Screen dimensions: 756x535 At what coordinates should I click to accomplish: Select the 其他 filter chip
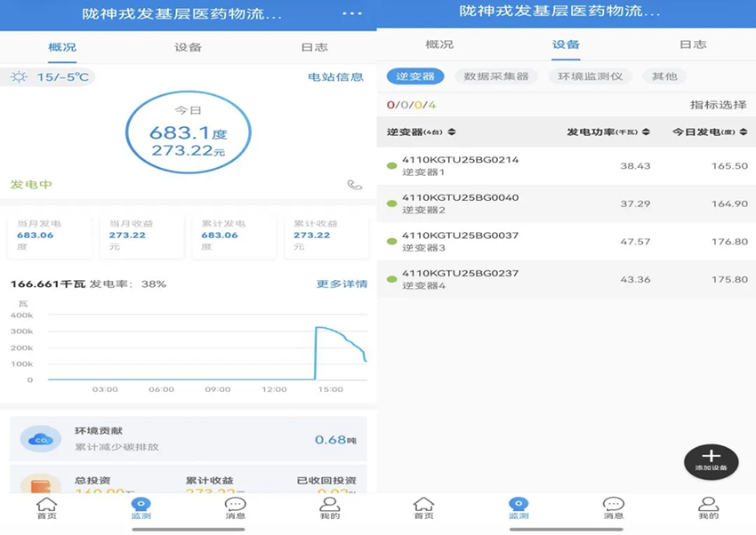(664, 76)
